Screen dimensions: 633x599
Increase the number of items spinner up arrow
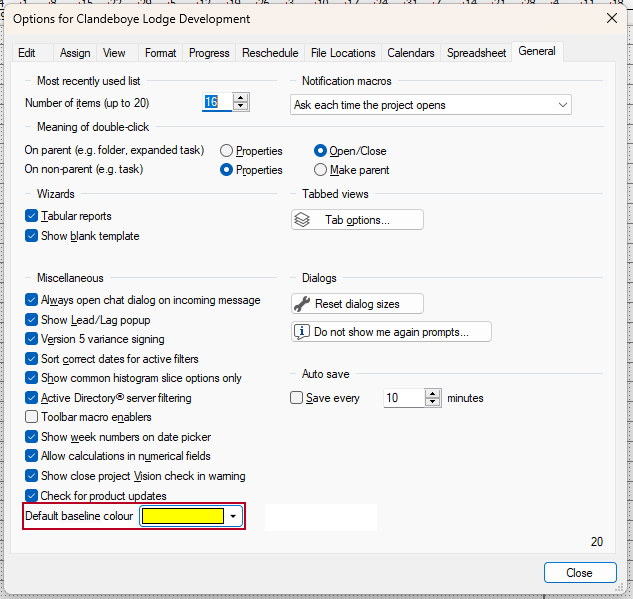pyautogui.click(x=240, y=97)
